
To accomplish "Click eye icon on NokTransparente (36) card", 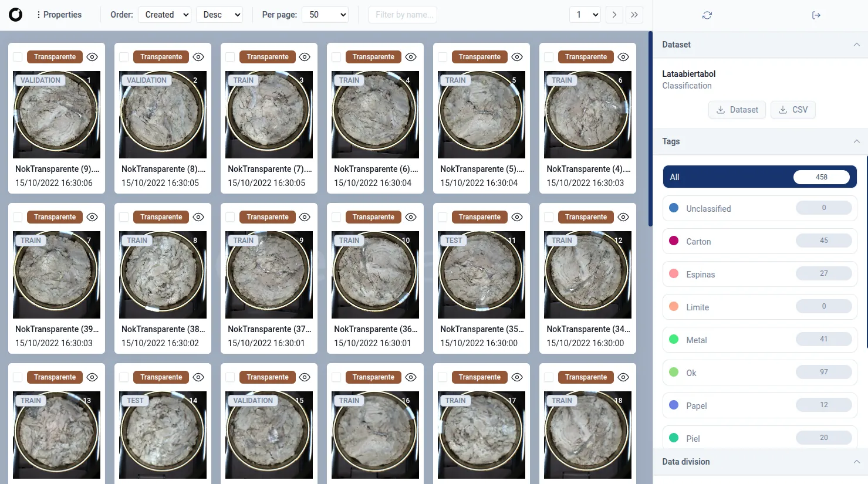I will click(411, 217).
